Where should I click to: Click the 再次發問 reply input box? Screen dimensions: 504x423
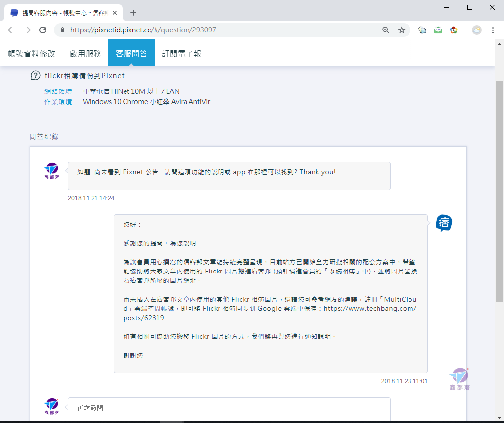(229, 409)
